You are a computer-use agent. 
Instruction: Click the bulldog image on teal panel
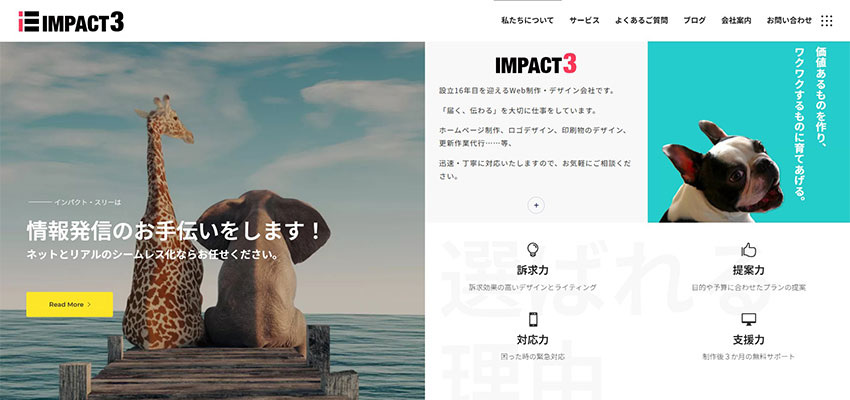pyautogui.click(x=722, y=172)
